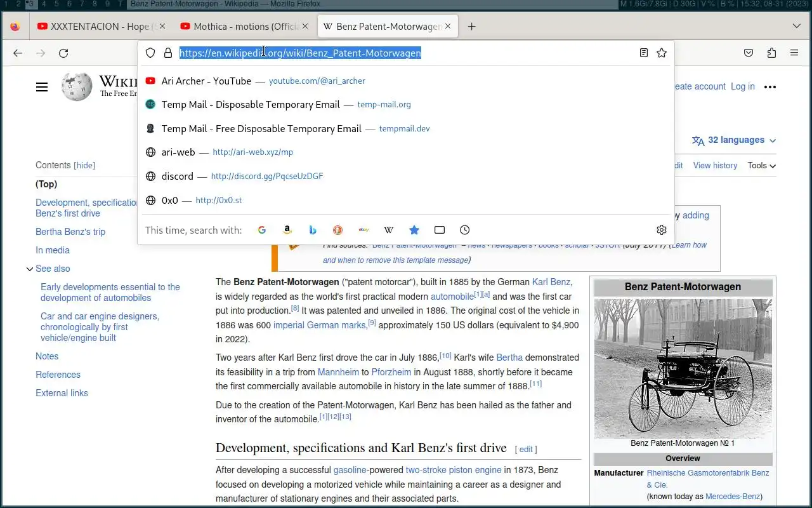Image resolution: width=812 pixels, height=508 pixels.
Task: Select the ari-web suggestion
Action: coord(406,152)
